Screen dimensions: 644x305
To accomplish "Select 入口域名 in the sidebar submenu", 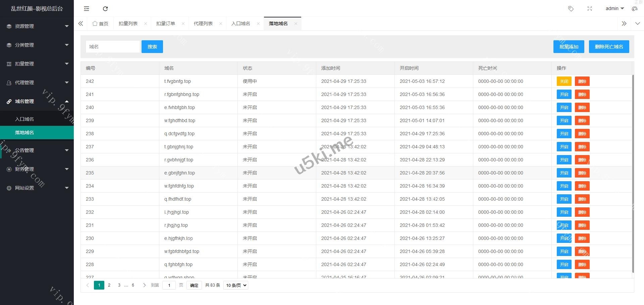I will click(x=24, y=119).
